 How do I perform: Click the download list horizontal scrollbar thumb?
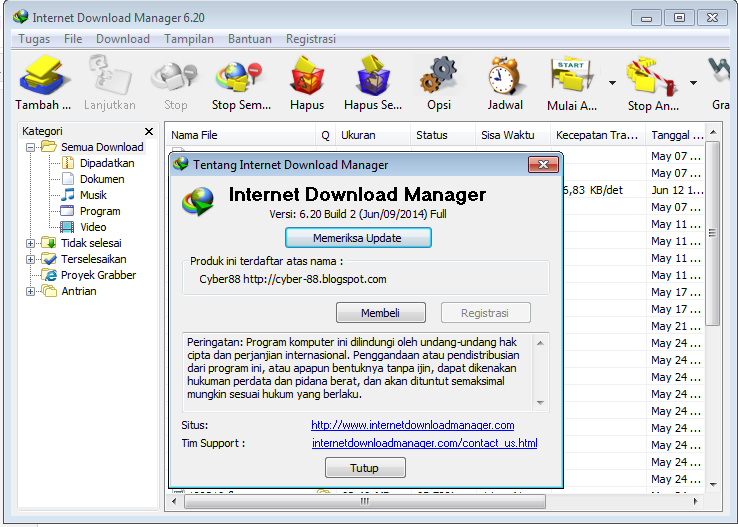365,502
